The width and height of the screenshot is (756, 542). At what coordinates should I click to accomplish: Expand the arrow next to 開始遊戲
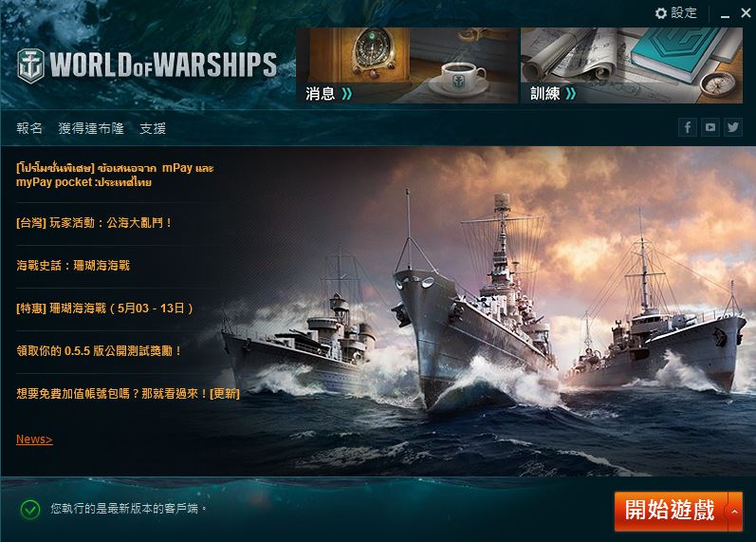(735, 512)
